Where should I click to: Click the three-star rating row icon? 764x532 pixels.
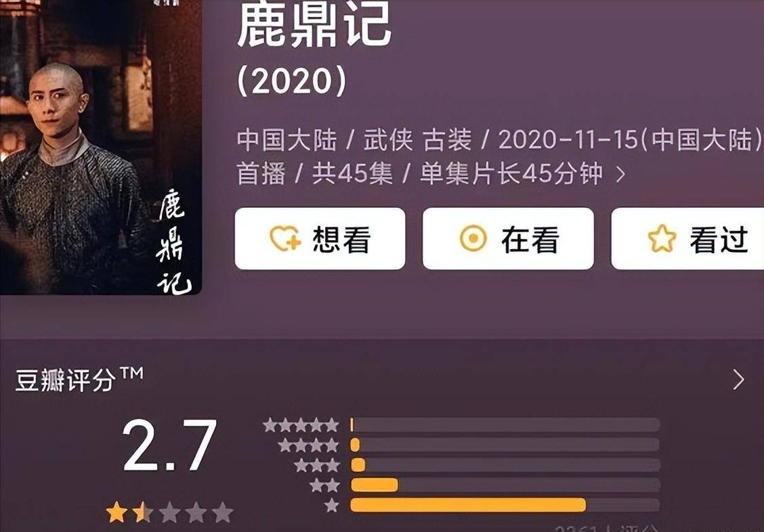coord(317,465)
